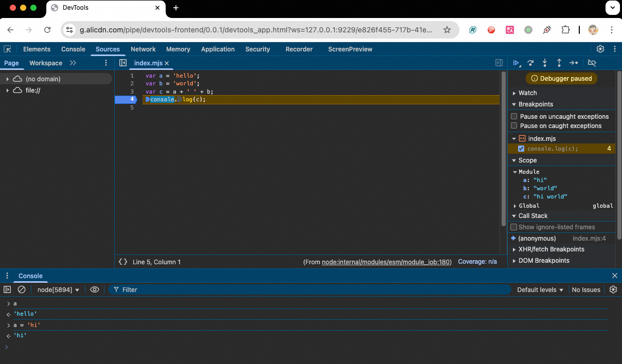Clear console icon

point(22,289)
